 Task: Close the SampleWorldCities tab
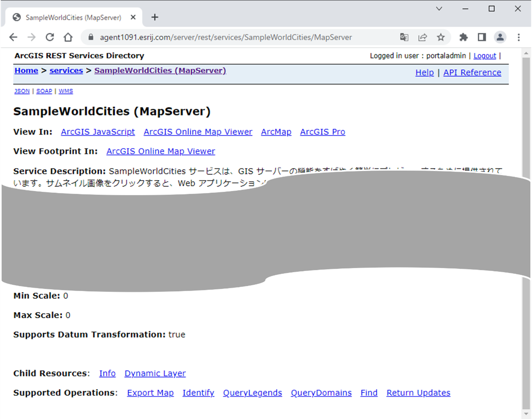133,17
